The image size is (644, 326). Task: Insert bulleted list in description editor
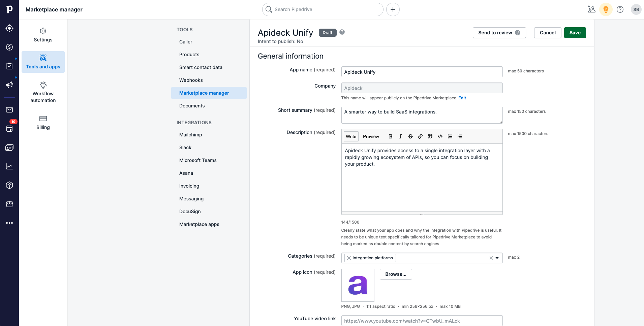pos(460,136)
